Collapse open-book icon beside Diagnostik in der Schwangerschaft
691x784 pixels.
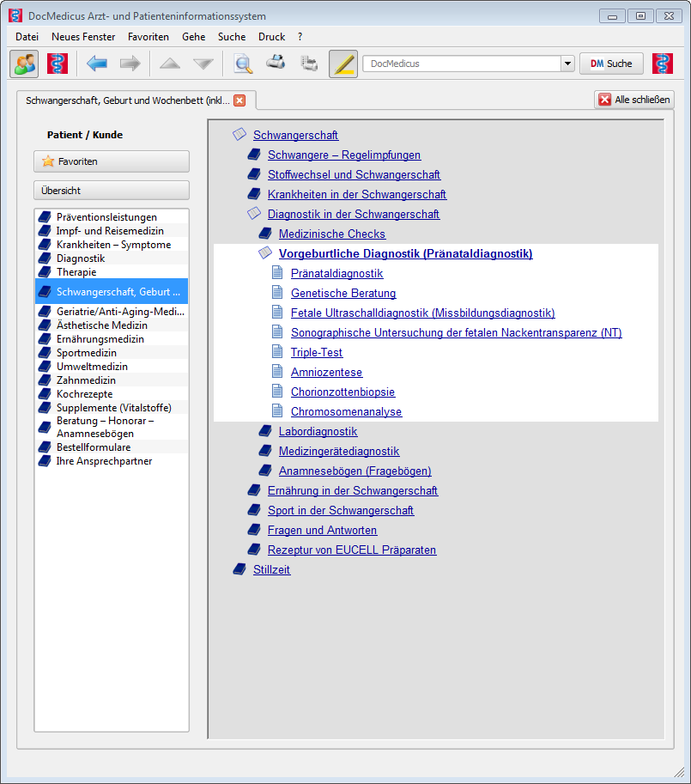pyautogui.click(x=254, y=214)
